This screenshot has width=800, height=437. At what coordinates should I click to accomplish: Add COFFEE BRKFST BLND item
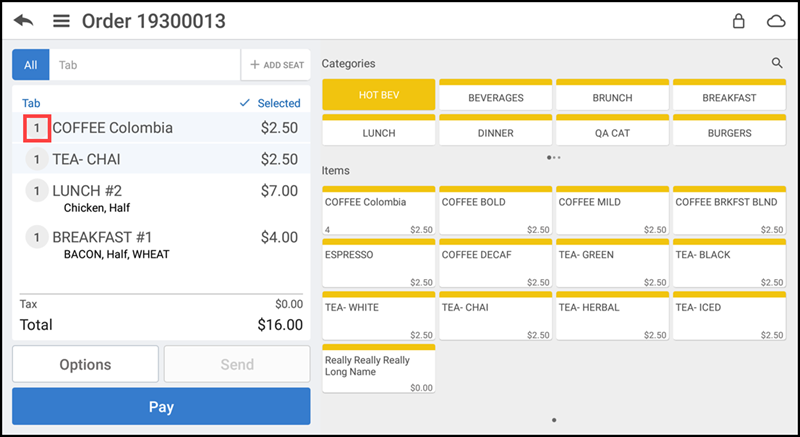click(730, 211)
